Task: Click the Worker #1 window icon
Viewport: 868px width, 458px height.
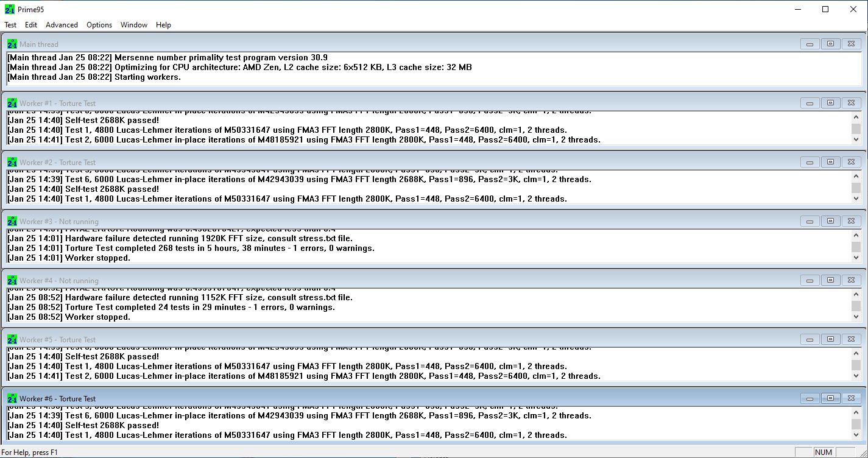Action: [12, 103]
